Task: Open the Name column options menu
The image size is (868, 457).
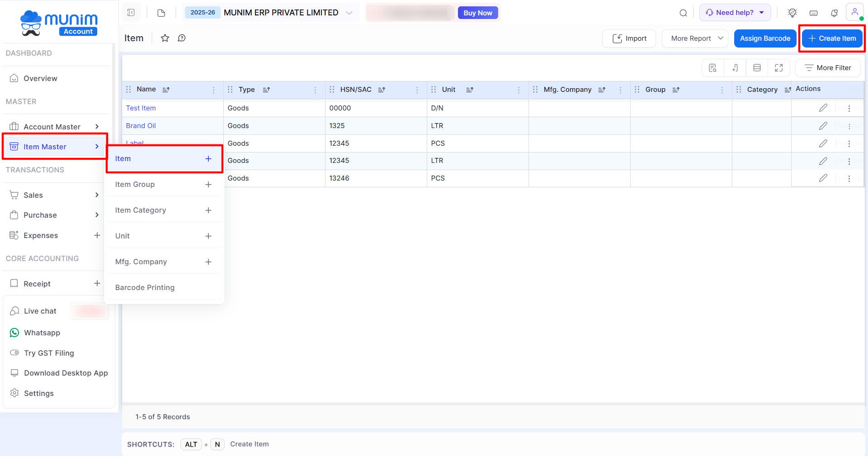Action: [213, 90]
